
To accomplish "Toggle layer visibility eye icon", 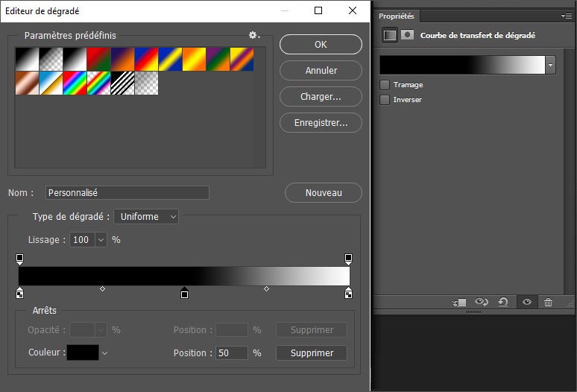I will [527, 302].
